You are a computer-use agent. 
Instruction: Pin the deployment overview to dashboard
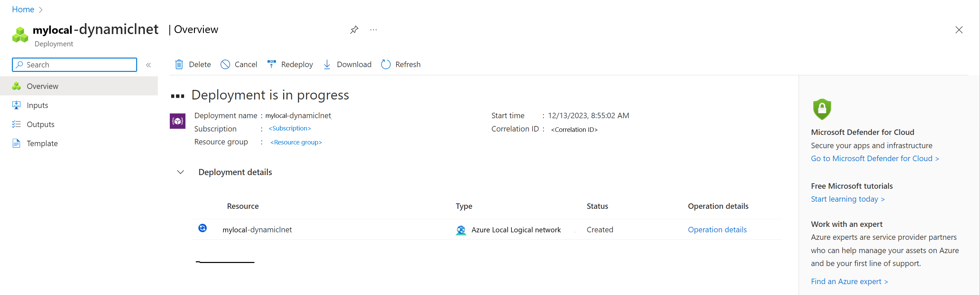(354, 30)
